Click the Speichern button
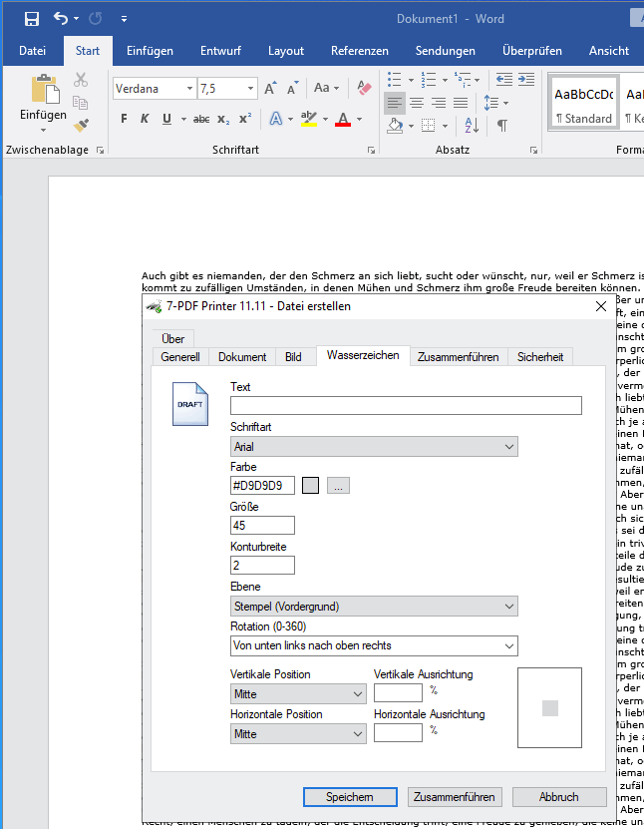The width and height of the screenshot is (644, 829). tap(350, 797)
